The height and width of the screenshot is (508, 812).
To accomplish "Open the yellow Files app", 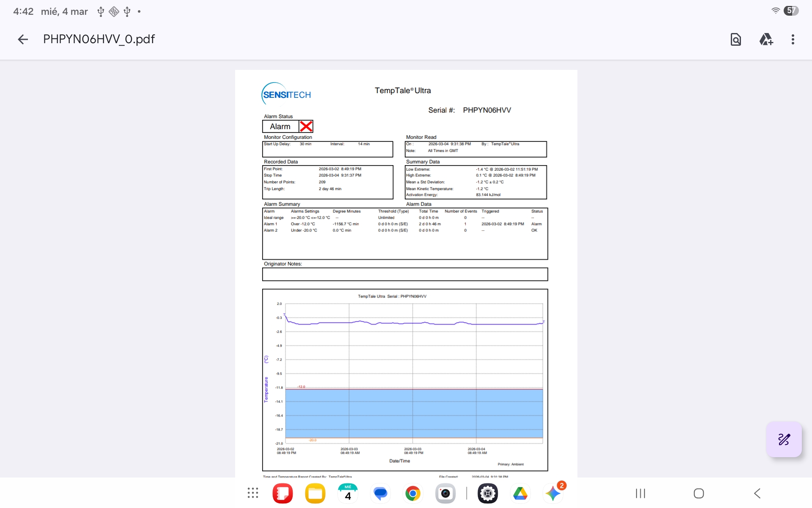I will (315, 493).
